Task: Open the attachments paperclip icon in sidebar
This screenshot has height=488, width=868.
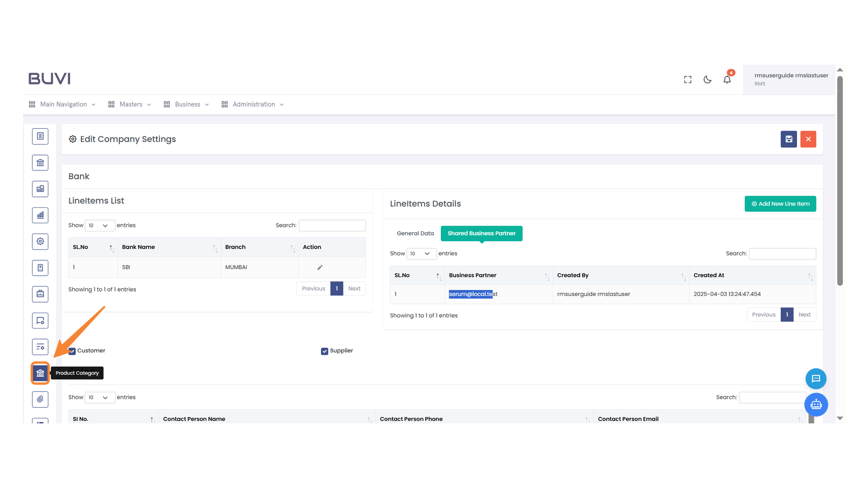Action: pos(40,399)
